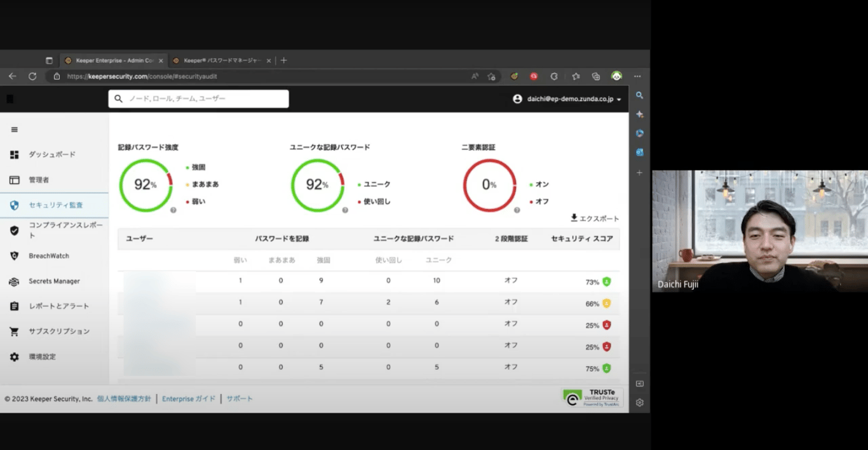Click the 73% security score green shield
Image resolution: width=868 pixels, height=450 pixels.
(x=606, y=282)
